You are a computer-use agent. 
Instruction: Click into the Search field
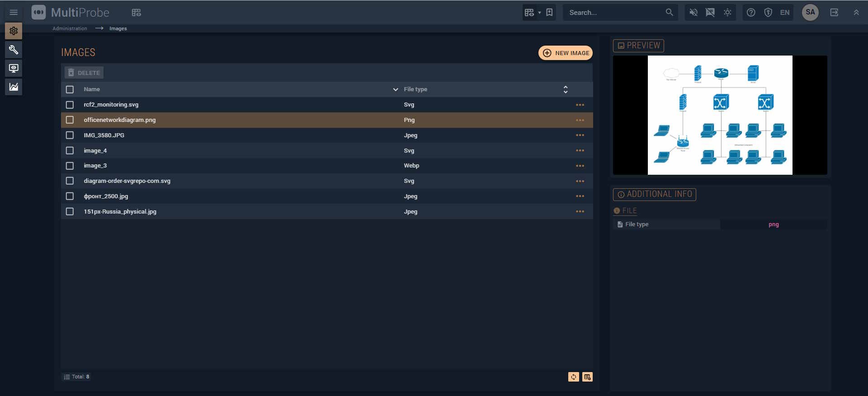coord(615,13)
